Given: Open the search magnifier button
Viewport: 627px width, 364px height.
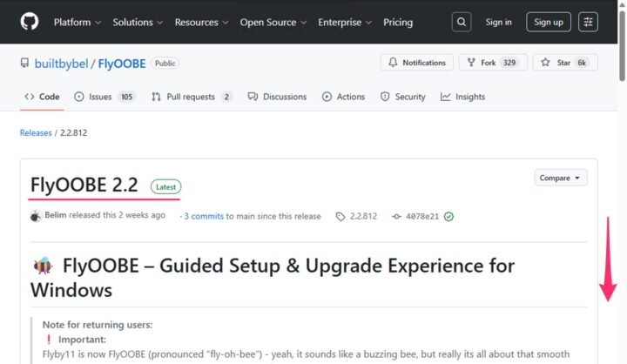Looking at the screenshot, I should (461, 22).
